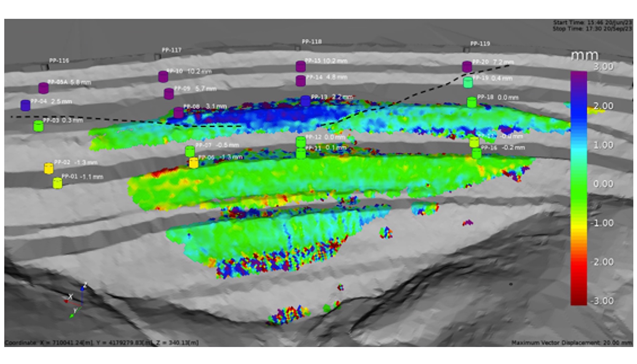
Task: Click the PP-119 label text
Action: coord(480,44)
